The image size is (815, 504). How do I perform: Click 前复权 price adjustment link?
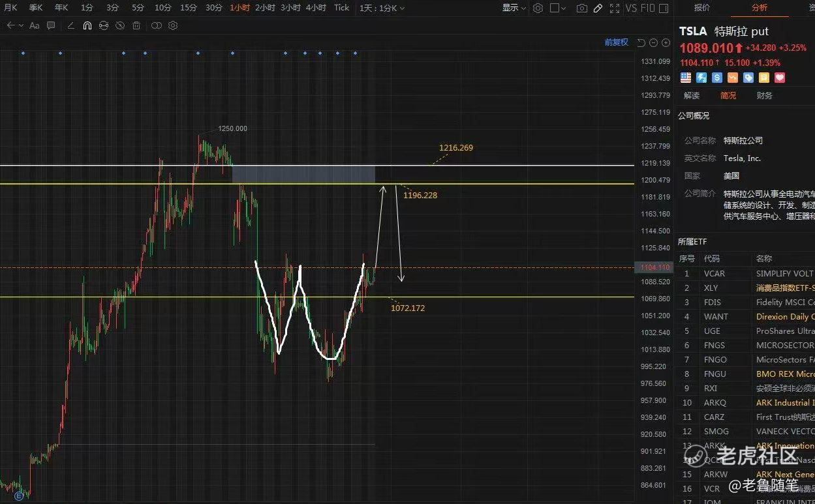point(616,42)
